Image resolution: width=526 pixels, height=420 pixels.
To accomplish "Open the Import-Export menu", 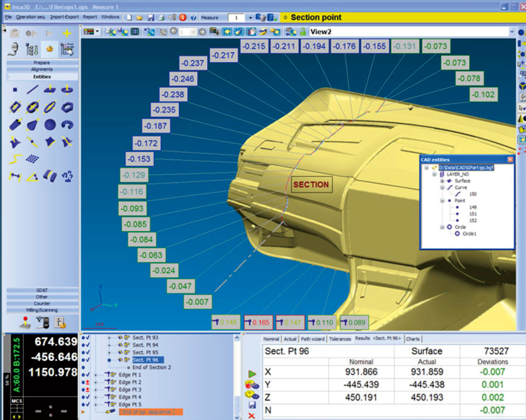I will [x=64, y=17].
